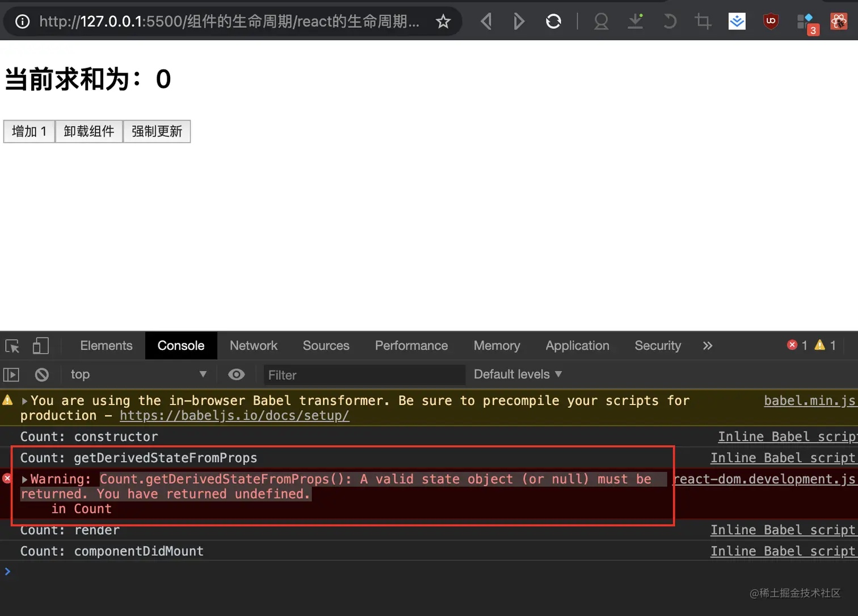Go forward using the right triangle arrow
Viewport: 858px width, 616px height.
tap(519, 22)
